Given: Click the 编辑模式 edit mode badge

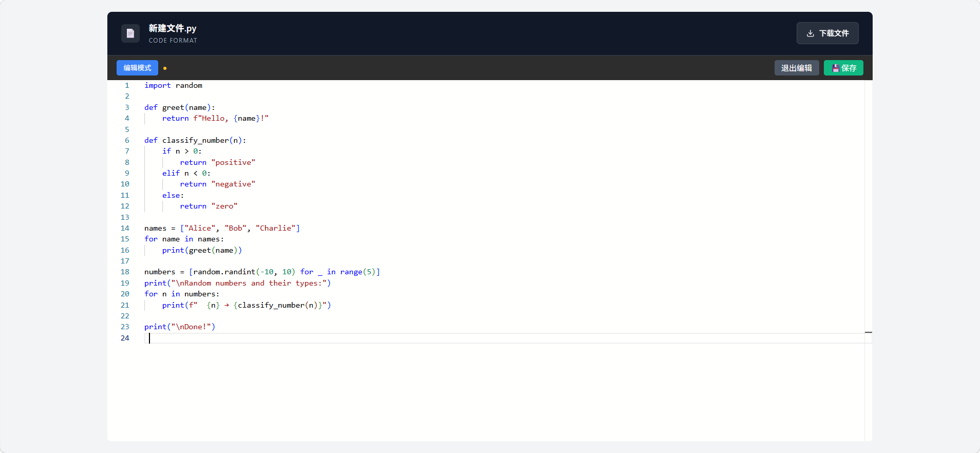Looking at the screenshot, I should (137, 68).
